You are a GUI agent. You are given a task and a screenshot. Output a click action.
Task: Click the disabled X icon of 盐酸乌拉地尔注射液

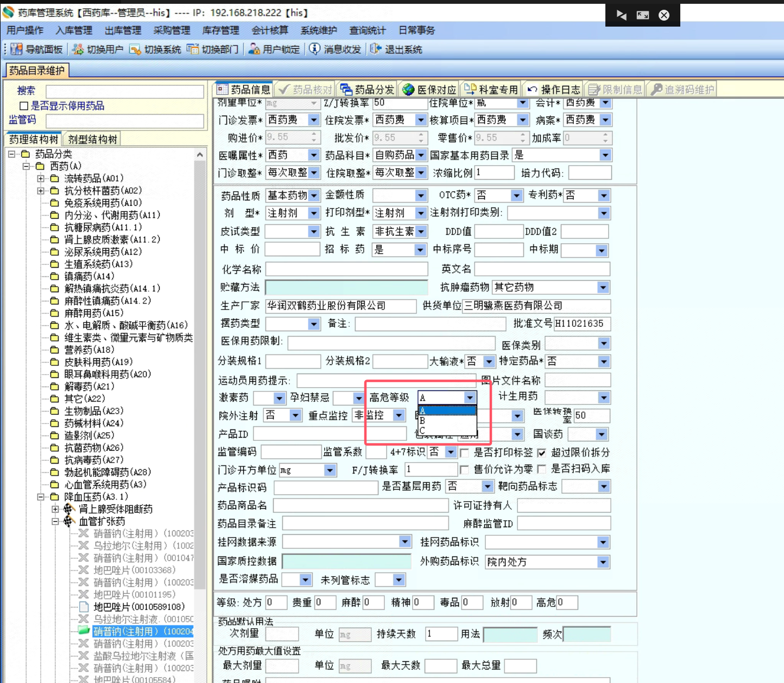click(84, 656)
